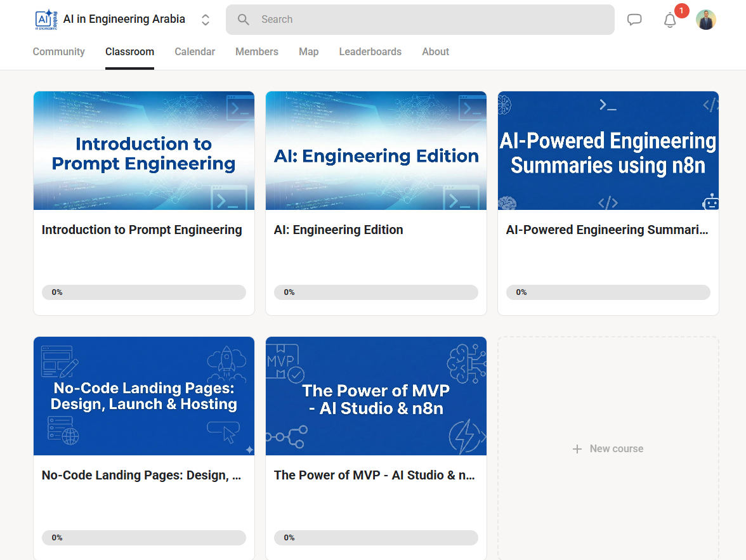Open the notifications bell
This screenshot has width=746, height=560.
point(670,20)
